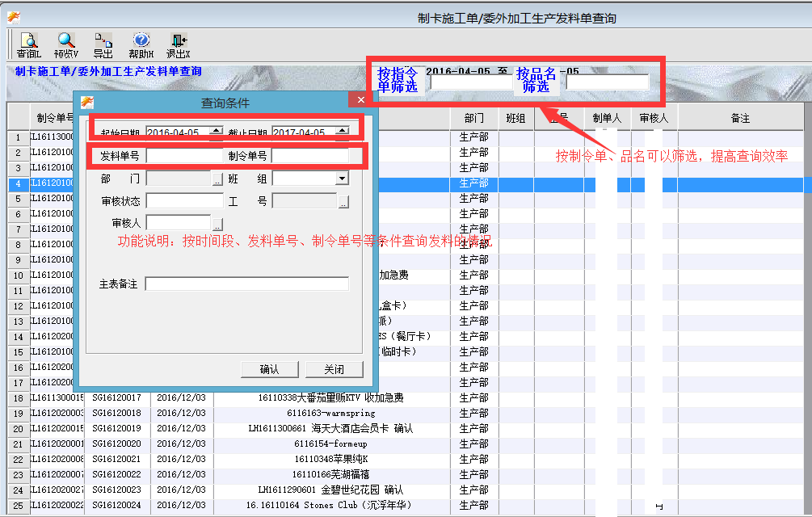Click the 备注 column header
This screenshot has height=517, width=812.
tap(741, 118)
